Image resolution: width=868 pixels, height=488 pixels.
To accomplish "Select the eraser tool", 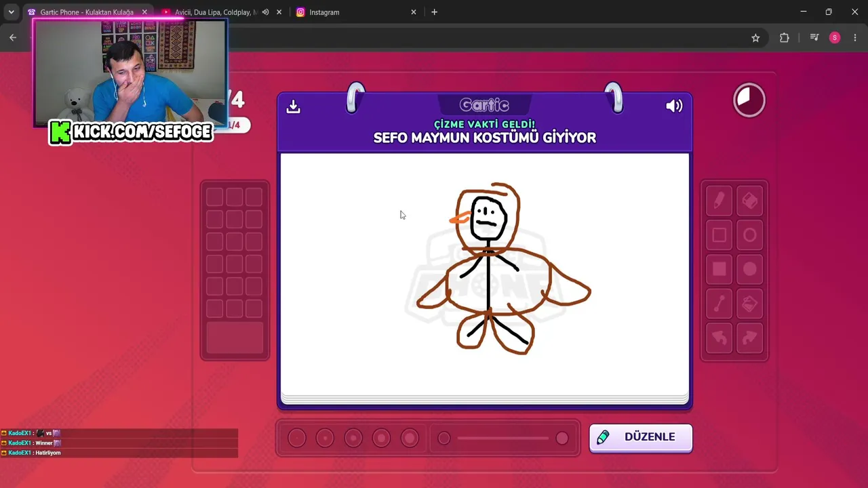I will [749, 201].
